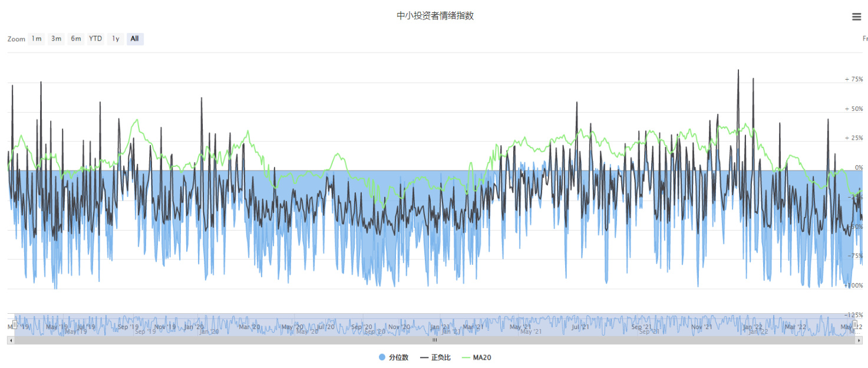
Task: Click the horizontal scrollbar thumb grip
Action: 435,340
